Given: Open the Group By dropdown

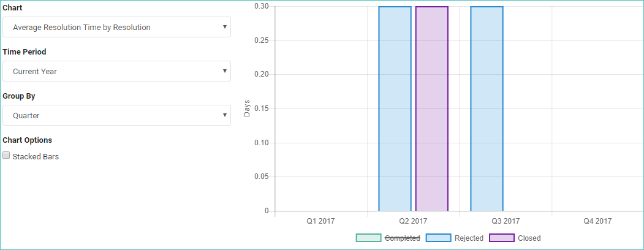Looking at the screenshot, I should pyautogui.click(x=116, y=115).
